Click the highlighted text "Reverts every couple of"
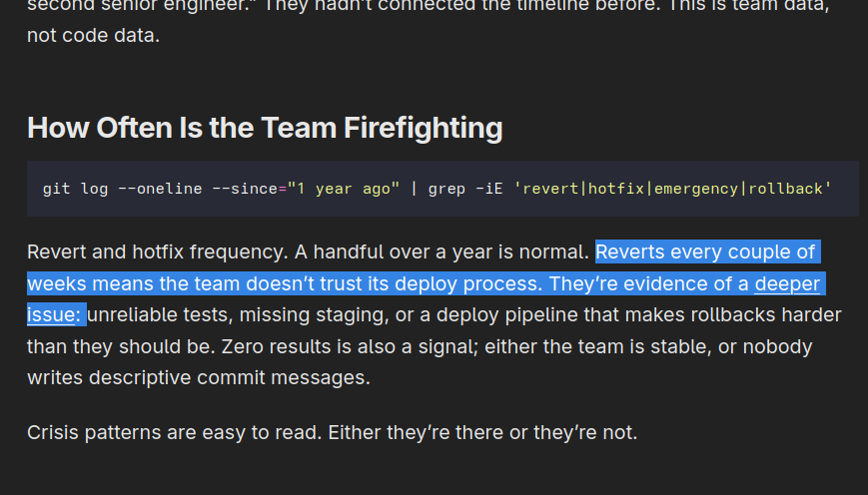 click(705, 252)
